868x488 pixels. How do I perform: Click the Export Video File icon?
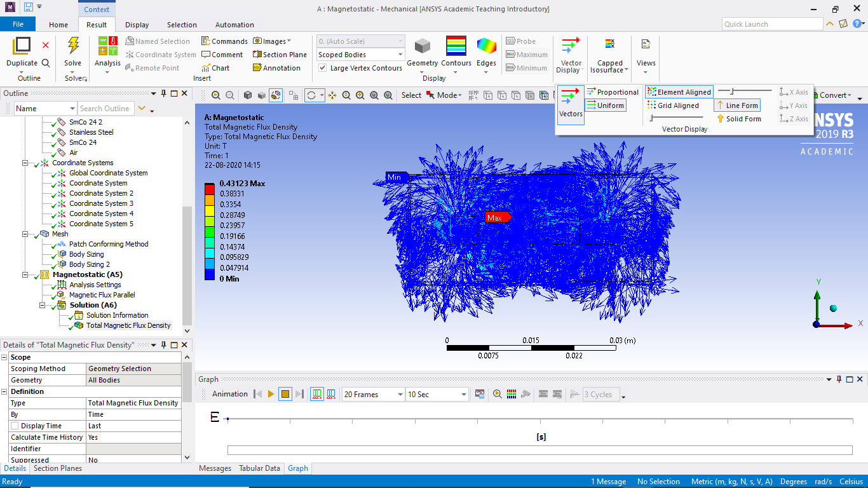(x=480, y=395)
